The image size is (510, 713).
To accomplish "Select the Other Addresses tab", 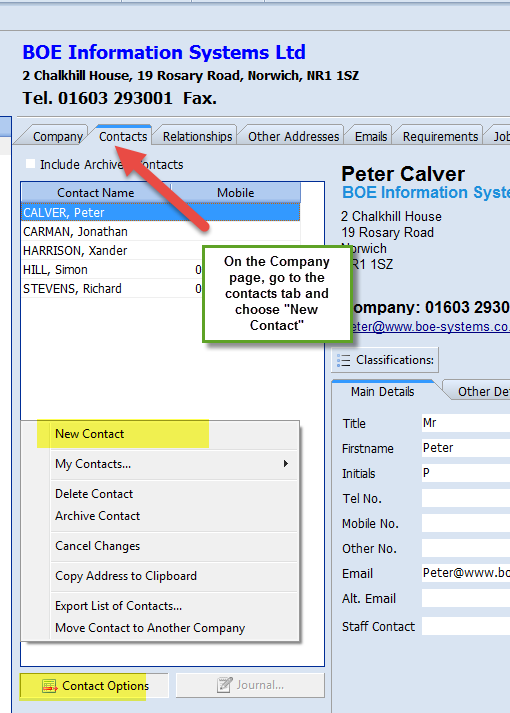I will tap(294, 136).
